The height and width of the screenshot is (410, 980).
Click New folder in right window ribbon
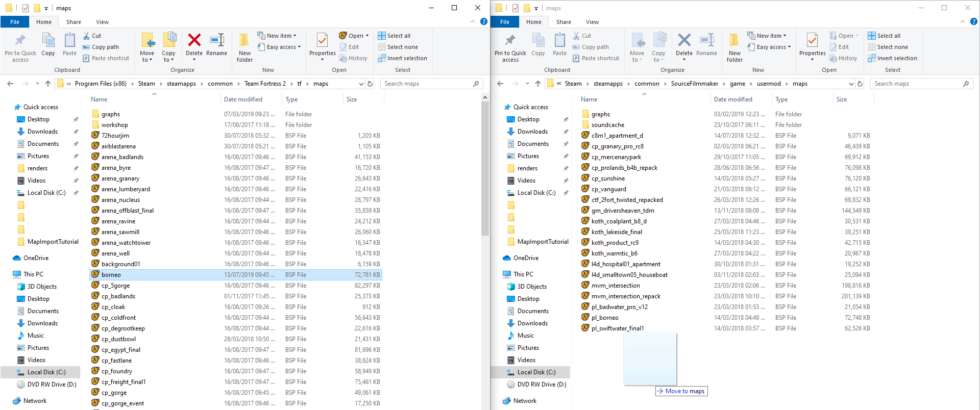tap(734, 47)
